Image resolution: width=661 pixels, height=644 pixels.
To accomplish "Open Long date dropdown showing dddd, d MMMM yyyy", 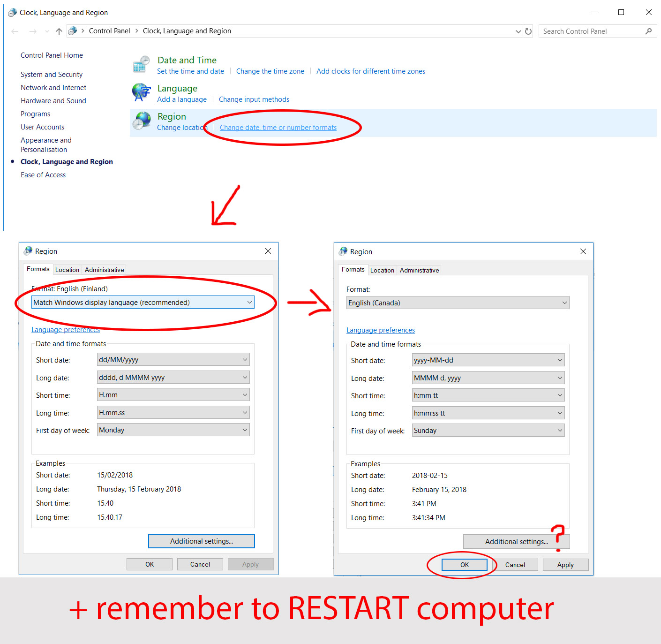I will (173, 378).
